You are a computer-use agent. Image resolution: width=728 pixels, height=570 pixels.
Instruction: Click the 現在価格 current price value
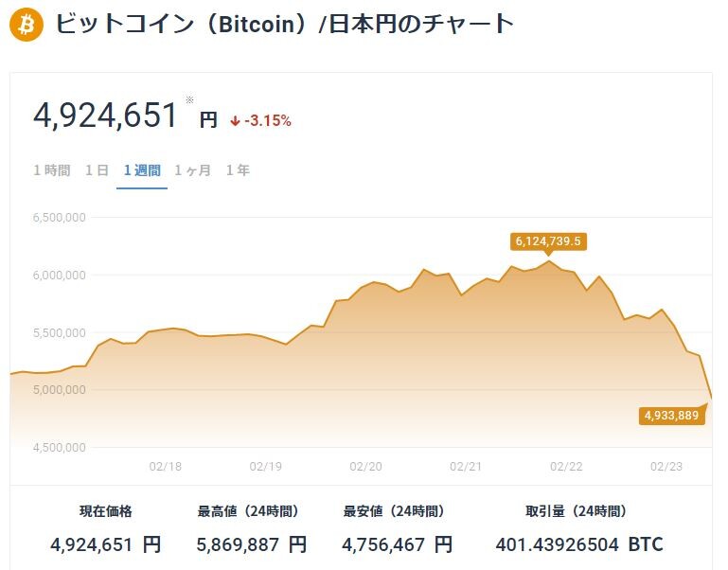tap(106, 544)
